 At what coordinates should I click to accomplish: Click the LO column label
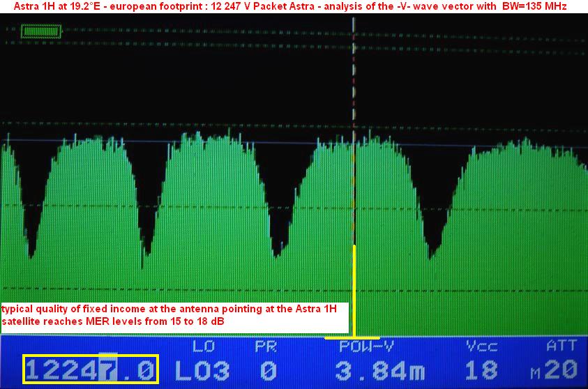200,346
